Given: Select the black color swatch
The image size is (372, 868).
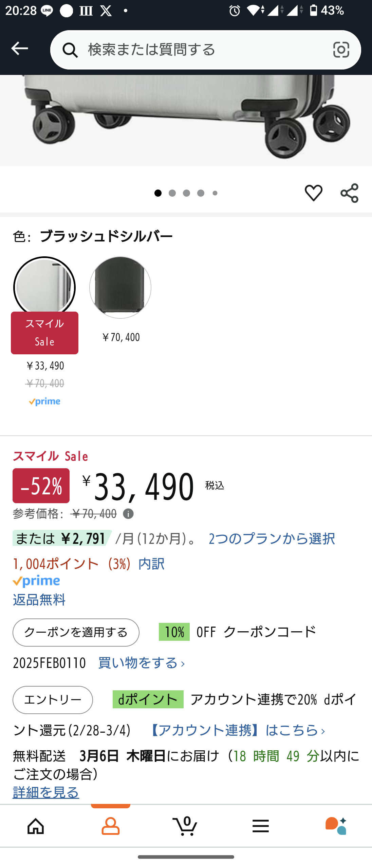Looking at the screenshot, I should tap(120, 288).
